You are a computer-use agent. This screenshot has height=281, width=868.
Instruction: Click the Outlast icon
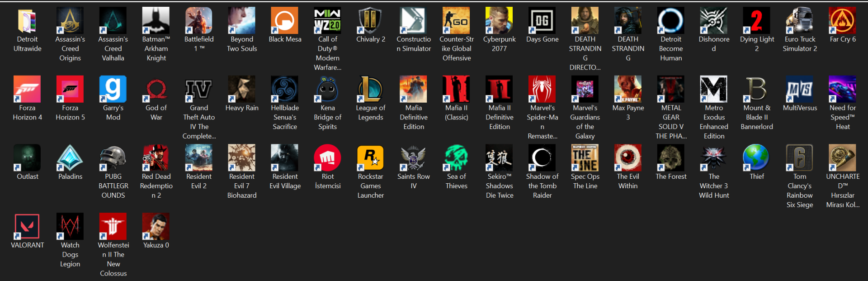(x=27, y=158)
